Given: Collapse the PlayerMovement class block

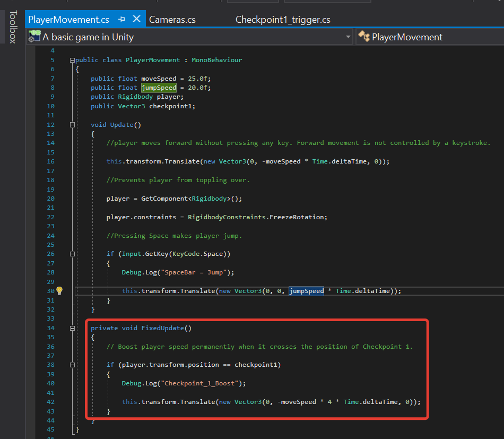Looking at the screenshot, I should pyautogui.click(x=72, y=60).
